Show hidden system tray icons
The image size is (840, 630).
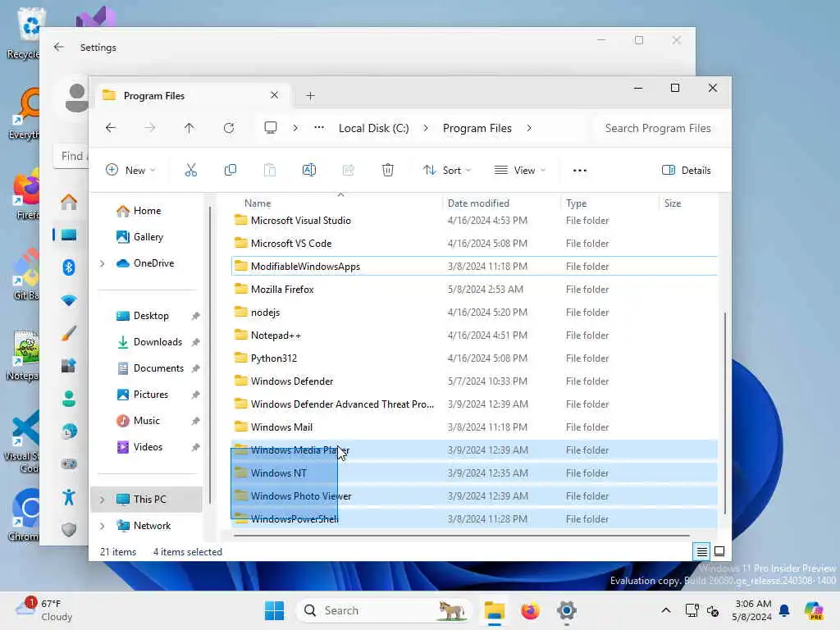point(666,610)
